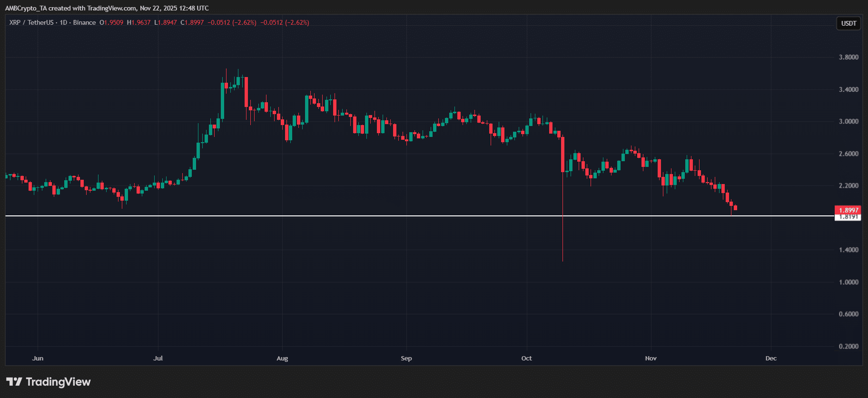868x398 pixels.
Task: Click the 1.0000 price scale label
Action: 848,282
